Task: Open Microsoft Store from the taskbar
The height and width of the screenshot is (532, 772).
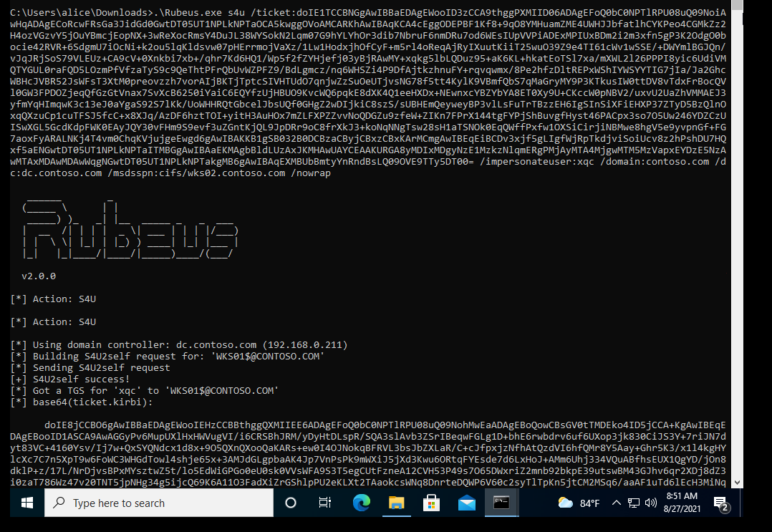Action: tap(431, 503)
